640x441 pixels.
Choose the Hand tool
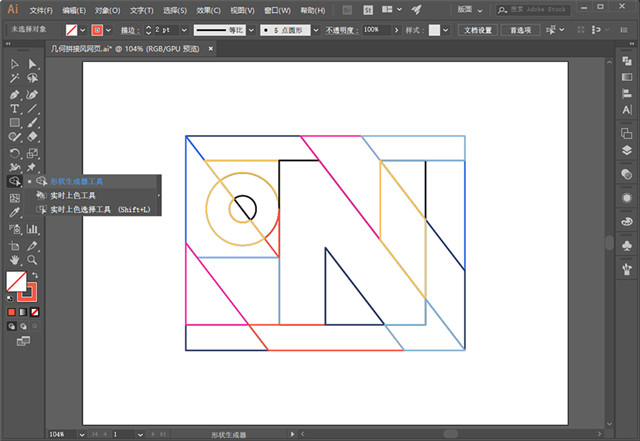[x=15, y=259]
